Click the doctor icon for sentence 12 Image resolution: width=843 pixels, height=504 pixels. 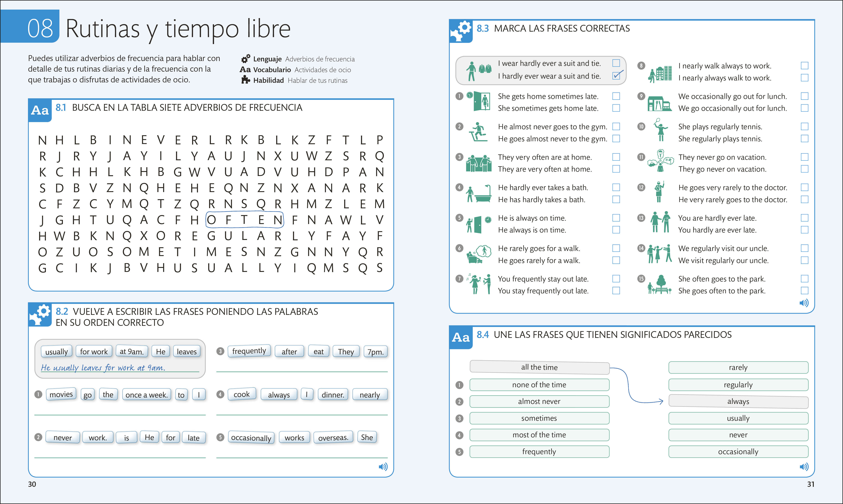[659, 192]
